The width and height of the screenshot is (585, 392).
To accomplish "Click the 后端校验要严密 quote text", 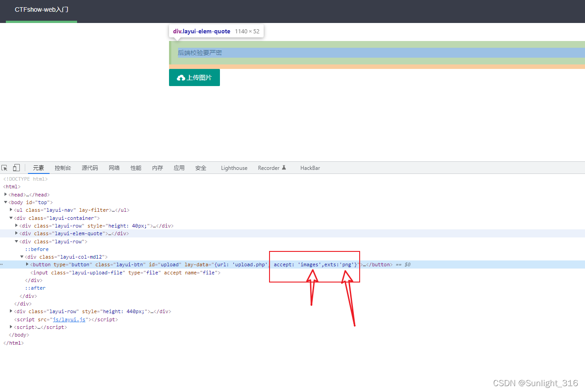I will [x=200, y=53].
